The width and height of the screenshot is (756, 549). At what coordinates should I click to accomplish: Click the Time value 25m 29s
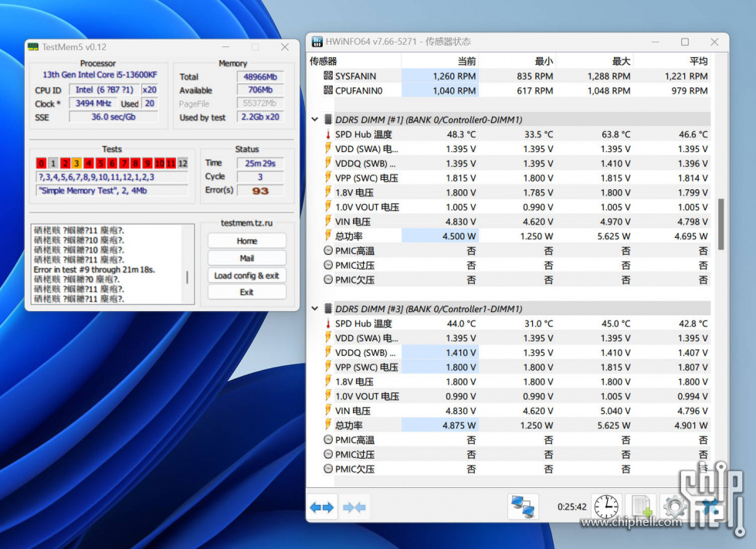pos(260,164)
